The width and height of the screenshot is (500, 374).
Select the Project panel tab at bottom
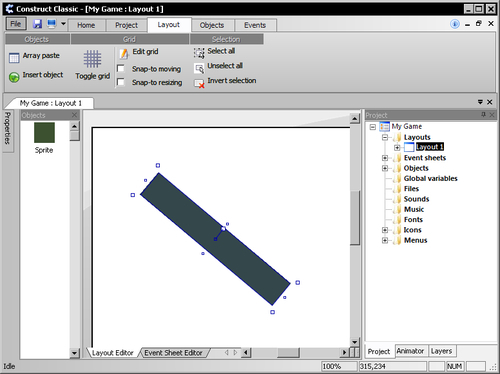coord(379,351)
